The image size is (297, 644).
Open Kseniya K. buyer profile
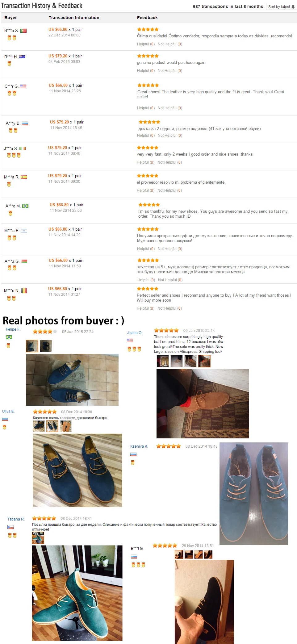139,446
